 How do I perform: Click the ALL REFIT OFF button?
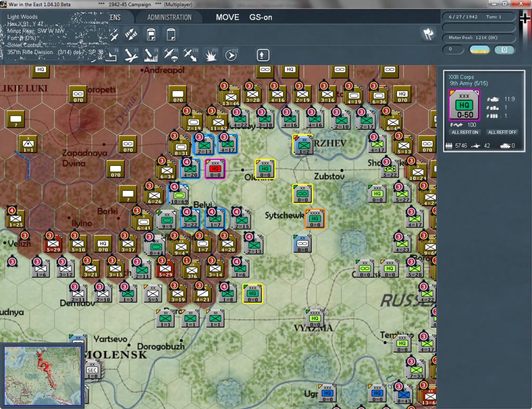pyautogui.click(x=502, y=132)
